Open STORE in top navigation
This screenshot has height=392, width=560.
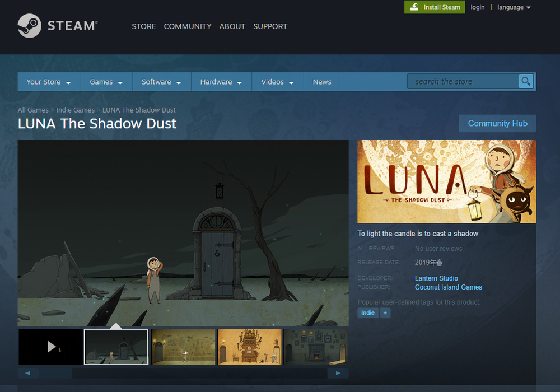pos(144,26)
